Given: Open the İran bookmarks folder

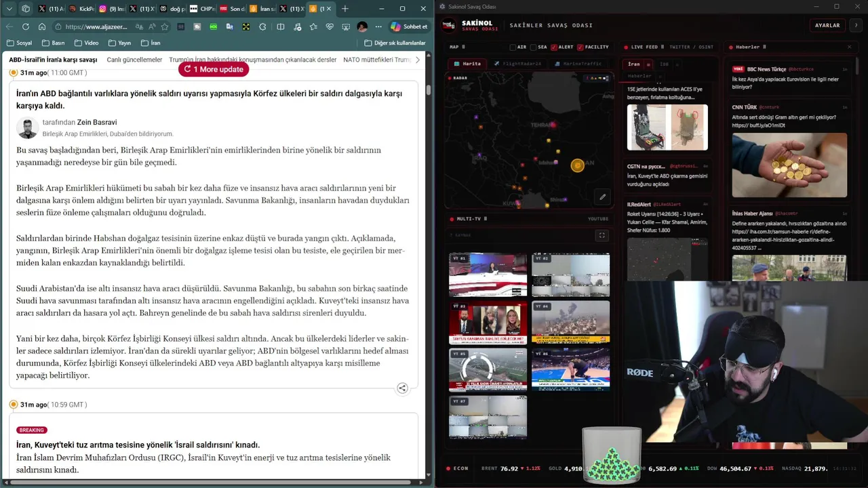Looking at the screenshot, I should click(151, 43).
